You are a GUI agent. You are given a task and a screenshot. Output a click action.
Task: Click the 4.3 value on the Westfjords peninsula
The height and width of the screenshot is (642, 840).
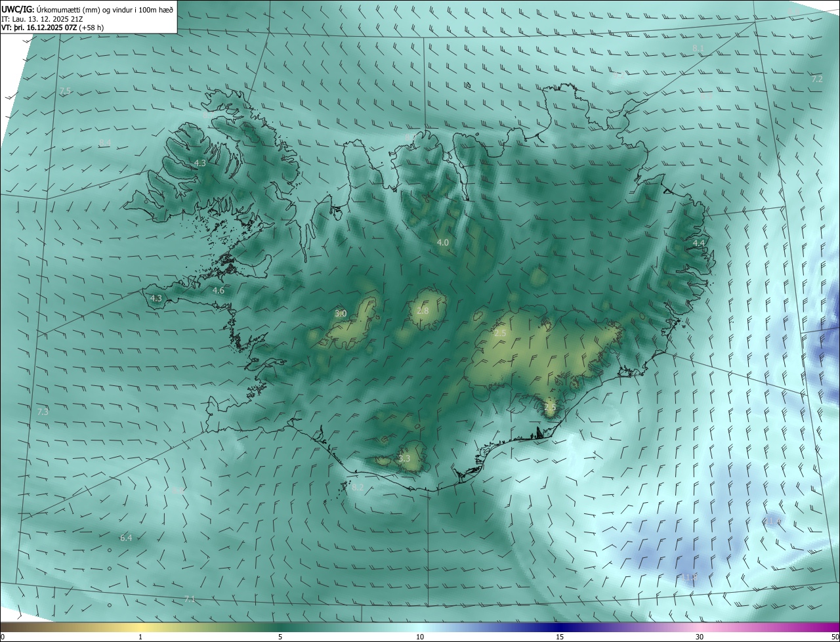click(x=200, y=163)
